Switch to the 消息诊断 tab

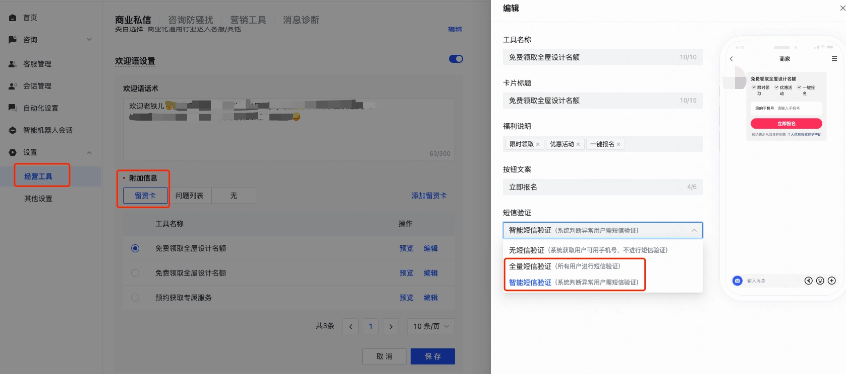click(301, 20)
